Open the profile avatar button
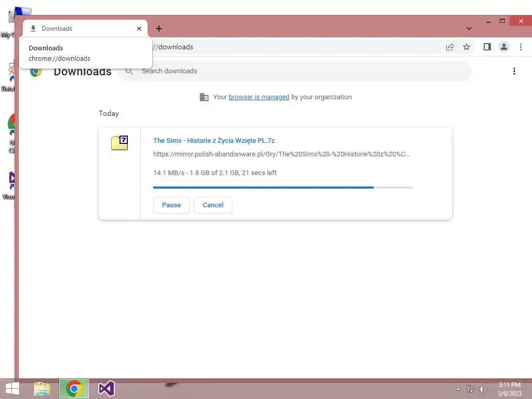The image size is (532, 399). (x=504, y=47)
